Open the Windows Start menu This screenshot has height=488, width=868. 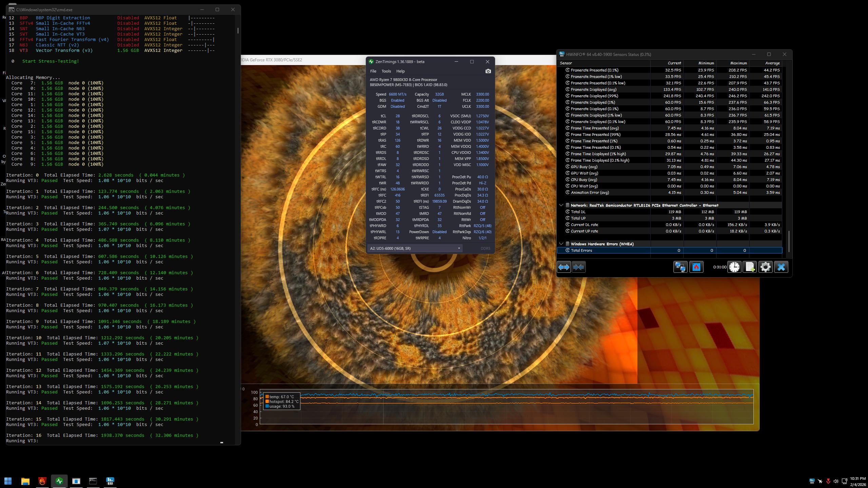8,481
